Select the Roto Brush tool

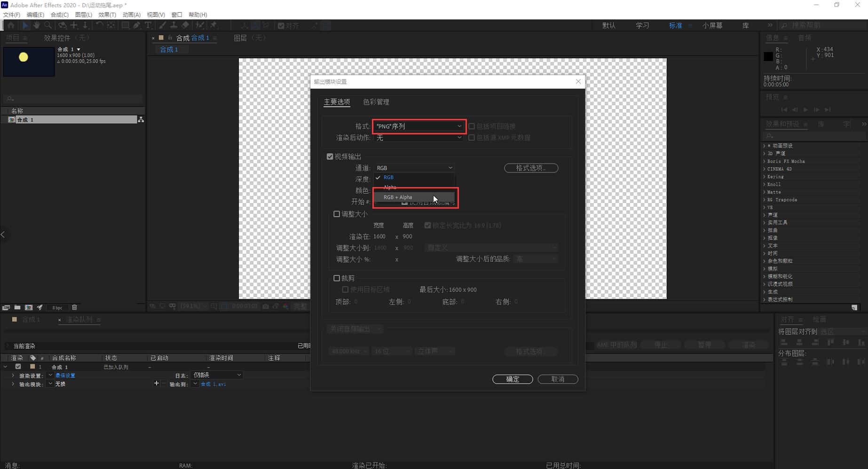point(200,25)
